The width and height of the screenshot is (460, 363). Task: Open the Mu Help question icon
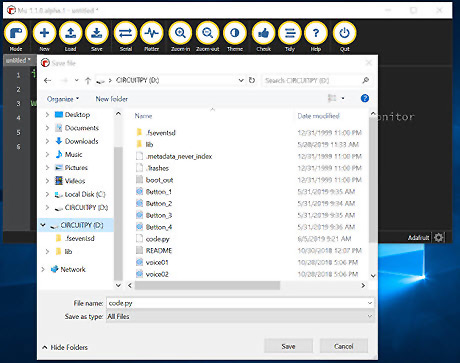tap(316, 33)
